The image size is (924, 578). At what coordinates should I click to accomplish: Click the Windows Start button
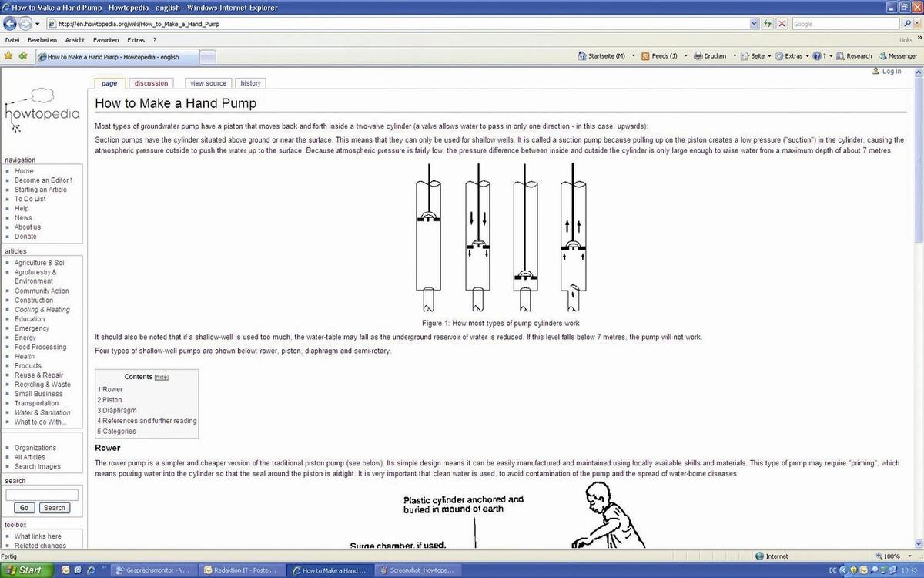click(x=27, y=570)
